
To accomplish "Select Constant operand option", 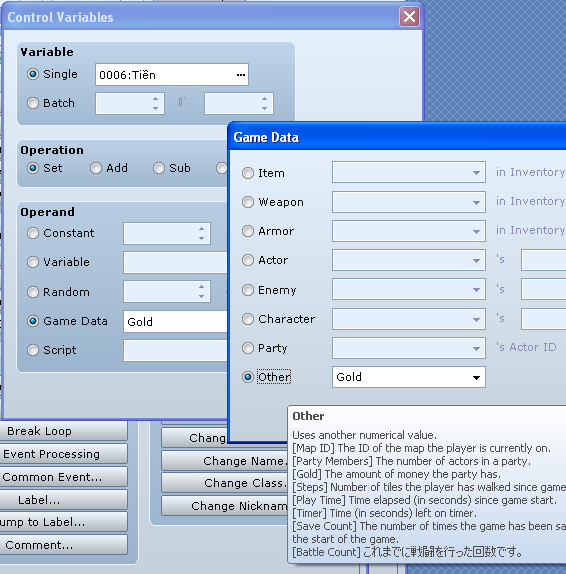I will (x=33, y=233).
